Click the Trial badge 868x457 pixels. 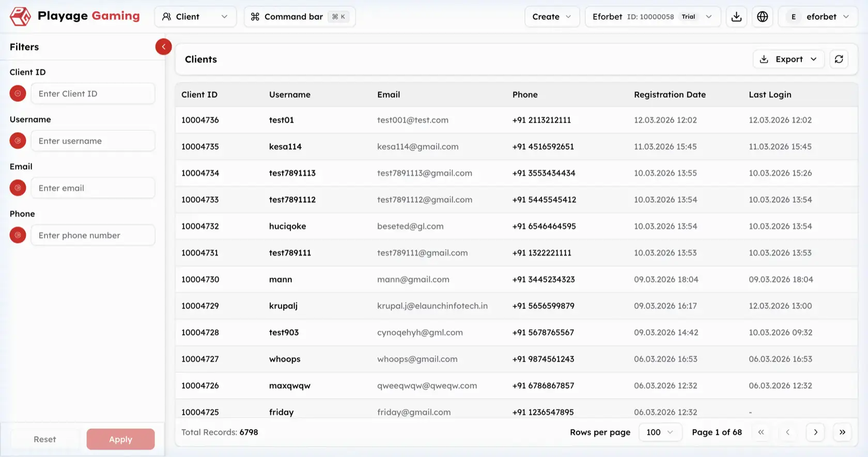click(688, 17)
